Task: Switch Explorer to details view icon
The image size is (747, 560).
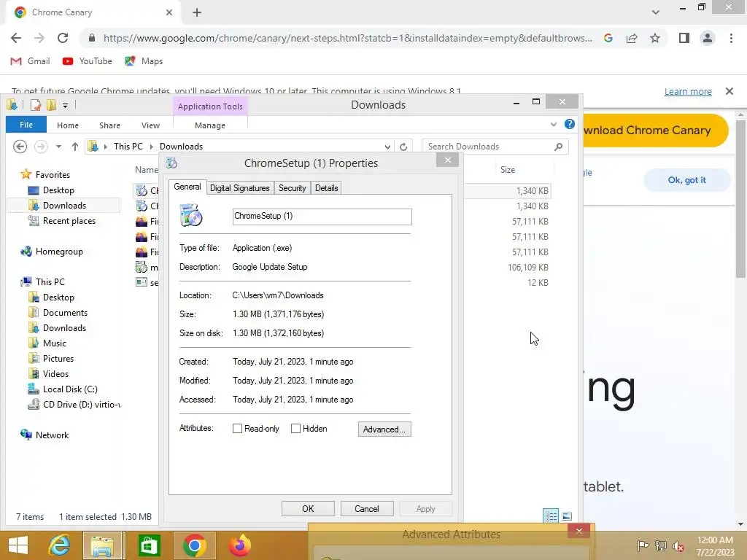Action: pos(551,516)
